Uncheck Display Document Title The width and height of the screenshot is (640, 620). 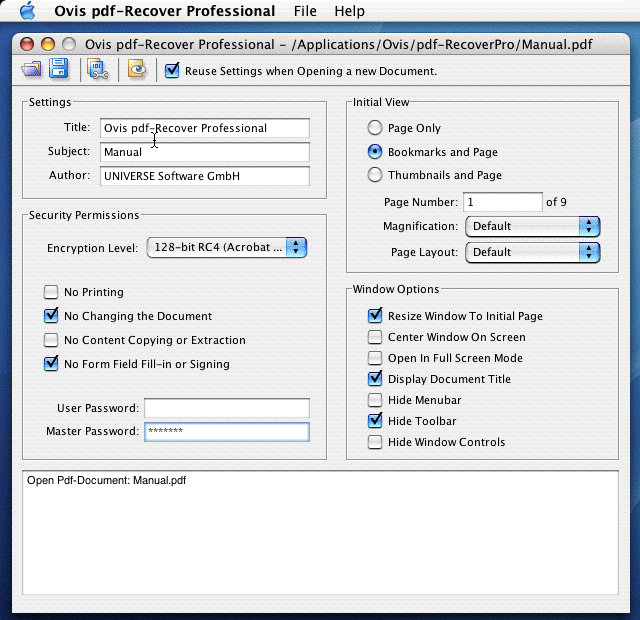(x=375, y=379)
